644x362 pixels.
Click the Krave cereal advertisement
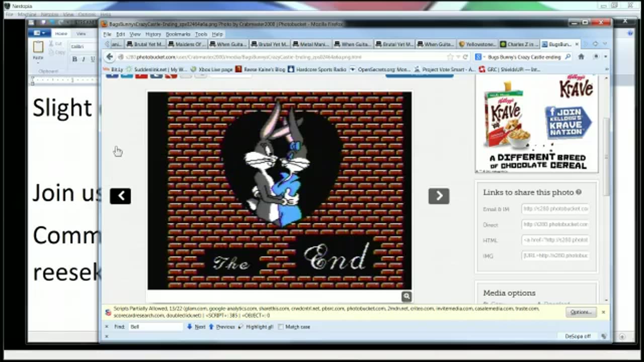point(537,123)
